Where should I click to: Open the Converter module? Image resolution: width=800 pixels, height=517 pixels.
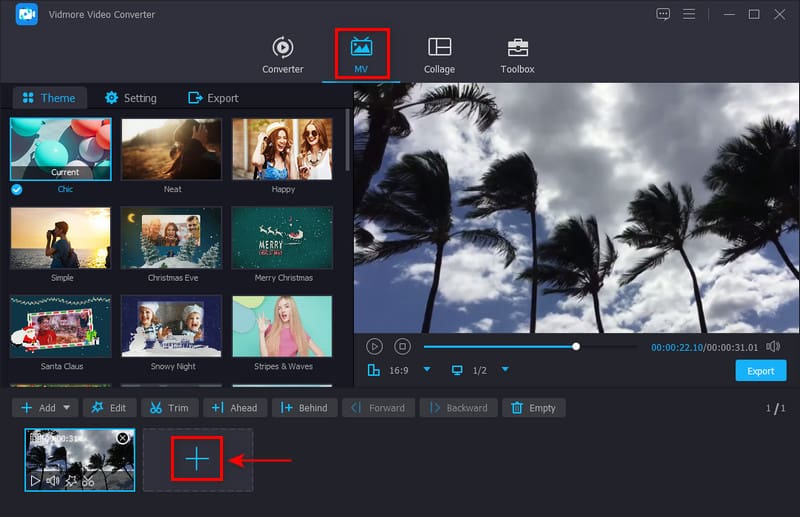pyautogui.click(x=283, y=55)
